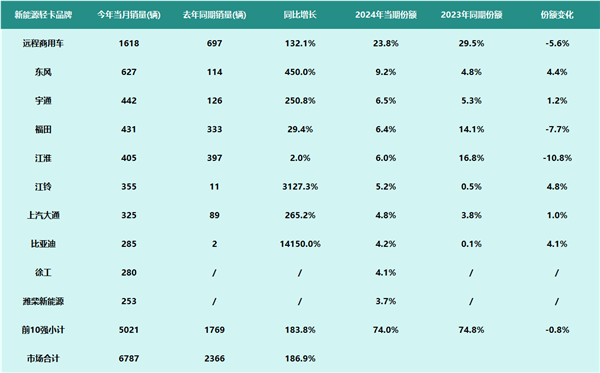Select the 今年当月销量(辆) header cell
This screenshot has height=373, width=600.
click(x=129, y=15)
